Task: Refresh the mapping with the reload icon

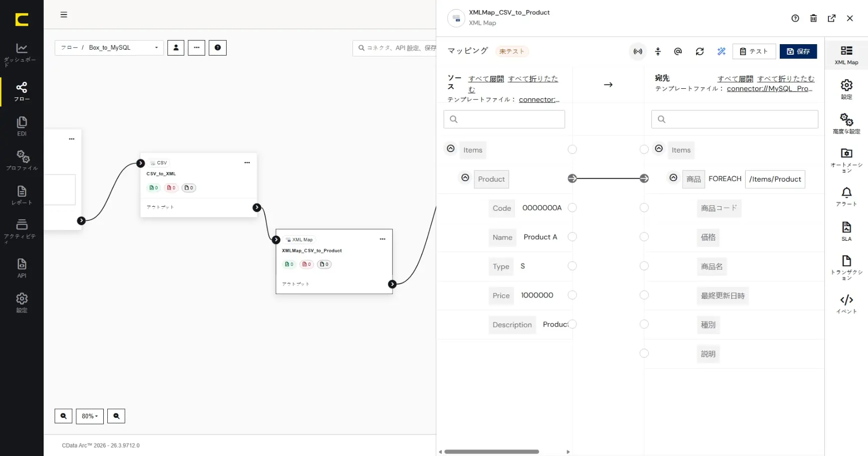Action: (x=700, y=51)
